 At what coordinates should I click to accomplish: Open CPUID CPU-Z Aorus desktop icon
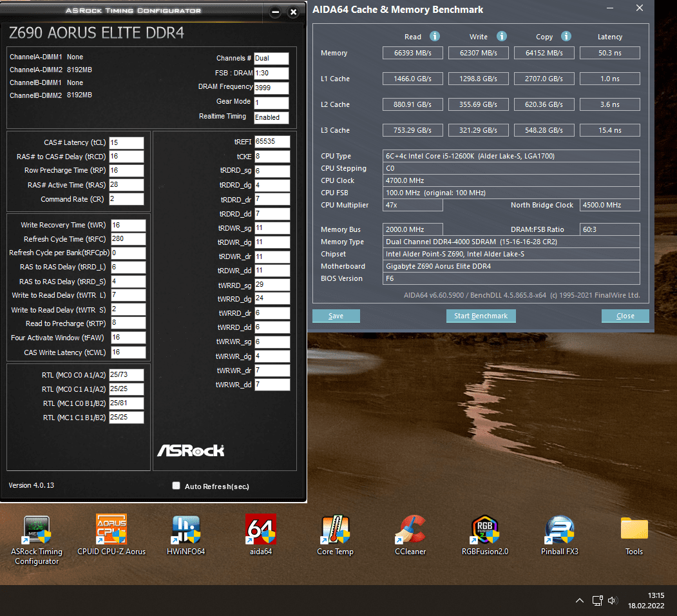[x=111, y=535]
